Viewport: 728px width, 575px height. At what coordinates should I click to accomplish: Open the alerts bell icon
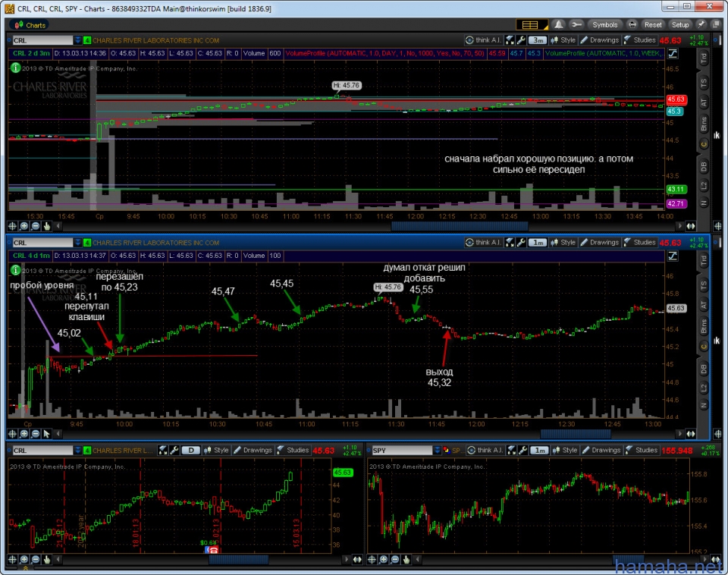(559, 24)
